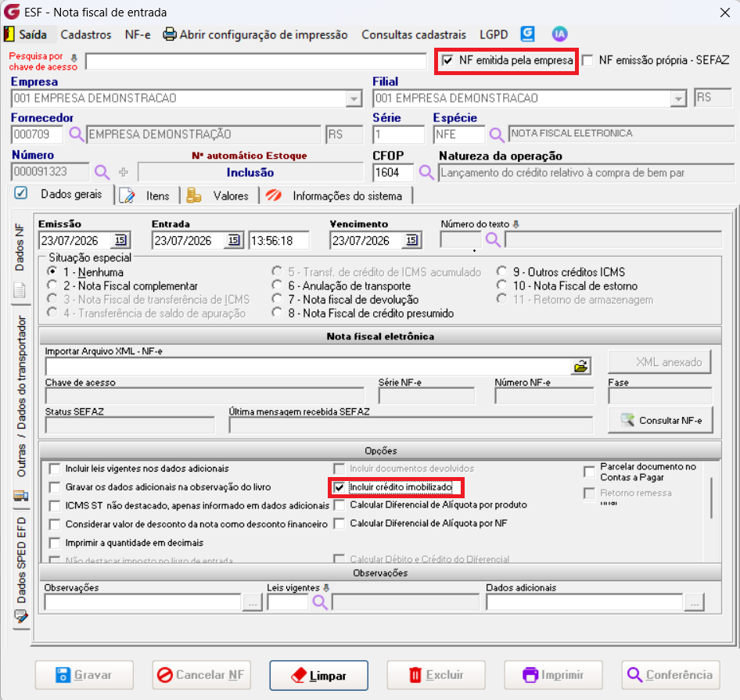The height and width of the screenshot is (700, 740).
Task: Toggle NF emitida pela empresa checkbox
Action: 447,60
